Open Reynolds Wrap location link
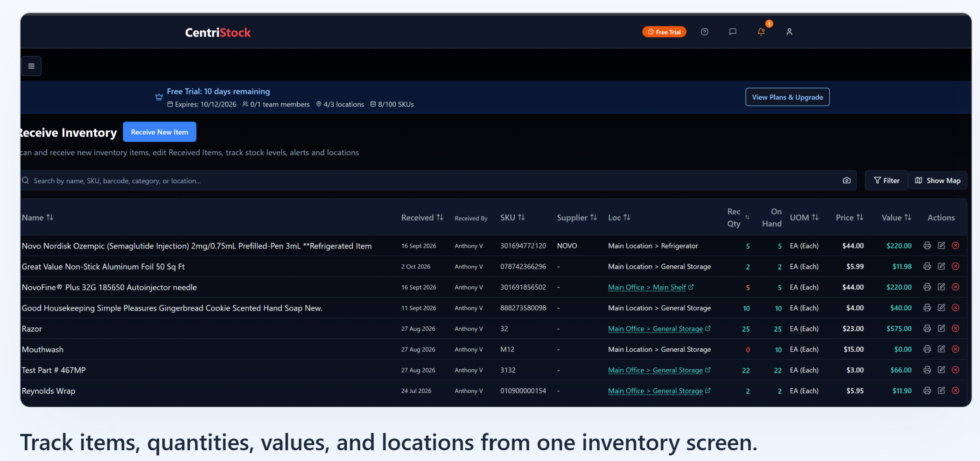Screen dimensions: 980x461 [659, 391]
